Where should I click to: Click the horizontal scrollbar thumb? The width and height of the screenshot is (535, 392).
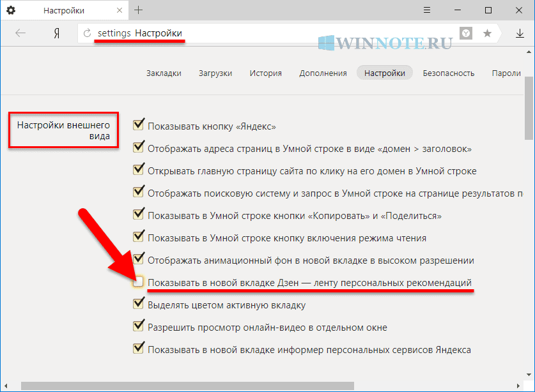187,386
